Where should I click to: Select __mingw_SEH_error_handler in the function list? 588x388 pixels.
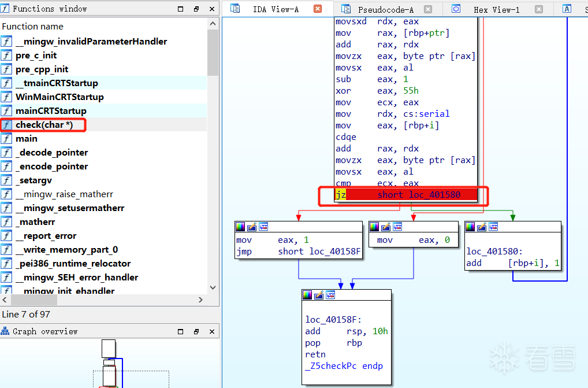point(103,278)
